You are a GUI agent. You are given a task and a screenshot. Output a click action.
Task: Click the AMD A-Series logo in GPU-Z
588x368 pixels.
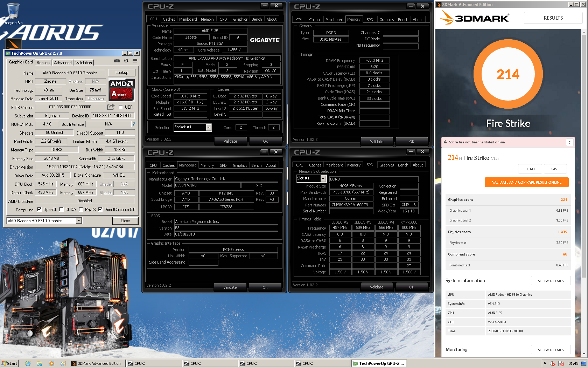click(x=121, y=90)
